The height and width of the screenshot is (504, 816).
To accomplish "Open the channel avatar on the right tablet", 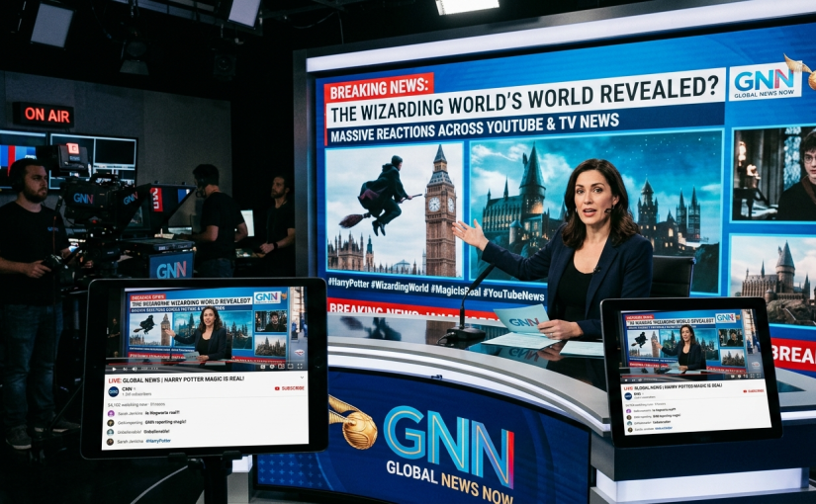I will click(628, 396).
